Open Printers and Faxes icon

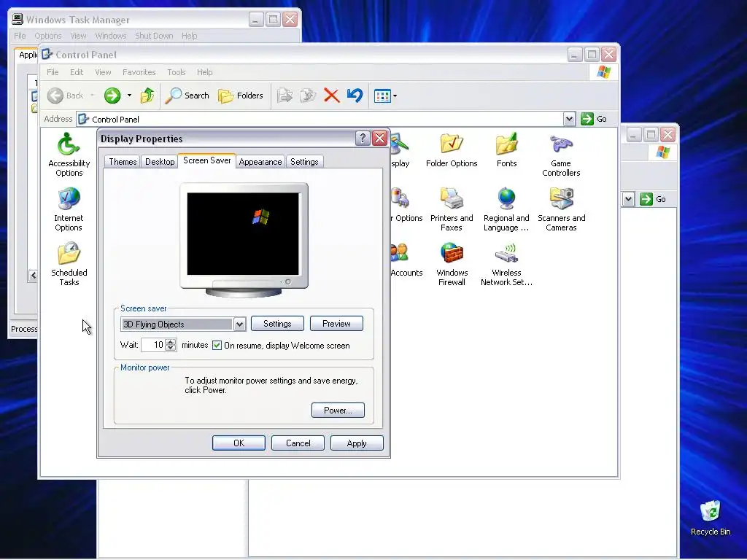451,209
